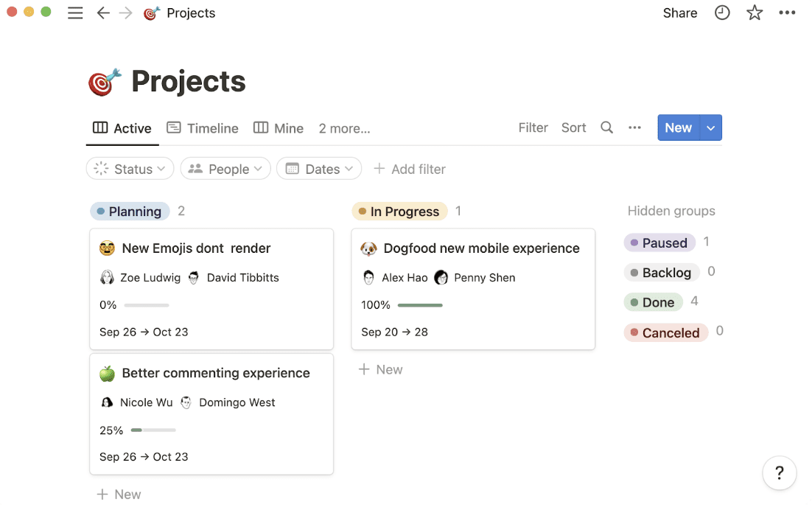The image size is (812, 510).
Task: Click Add filter to create a filter
Action: click(410, 169)
